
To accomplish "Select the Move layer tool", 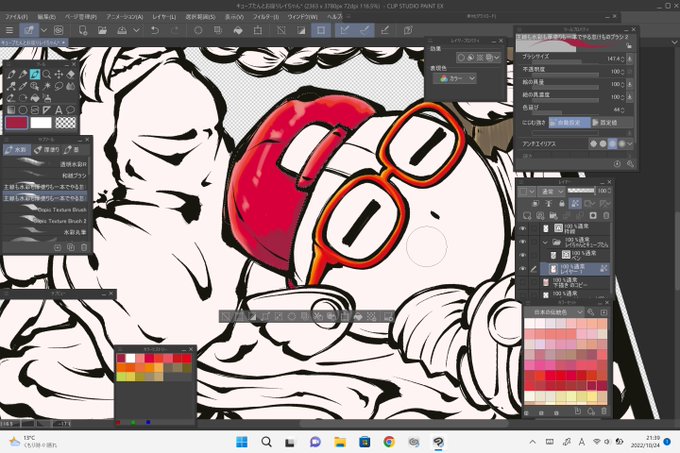I will [x=58, y=74].
